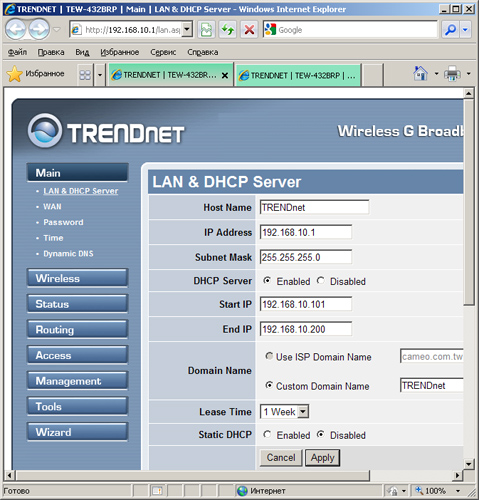Open the Home page icon
The width and height of the screenshot is (479, 500).
420,73
